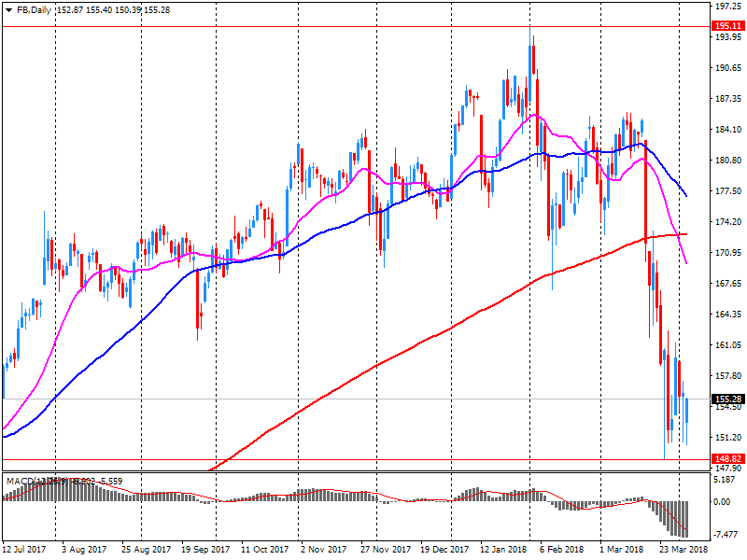This screenshot has height=560, width=747.
Task: Click the 23 Mar 2018 date label
Action: (684, 549)
